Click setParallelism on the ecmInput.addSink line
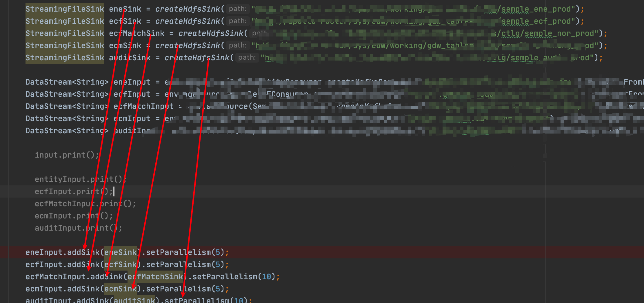The image size is (644, 303). click(x=179, y=289)
